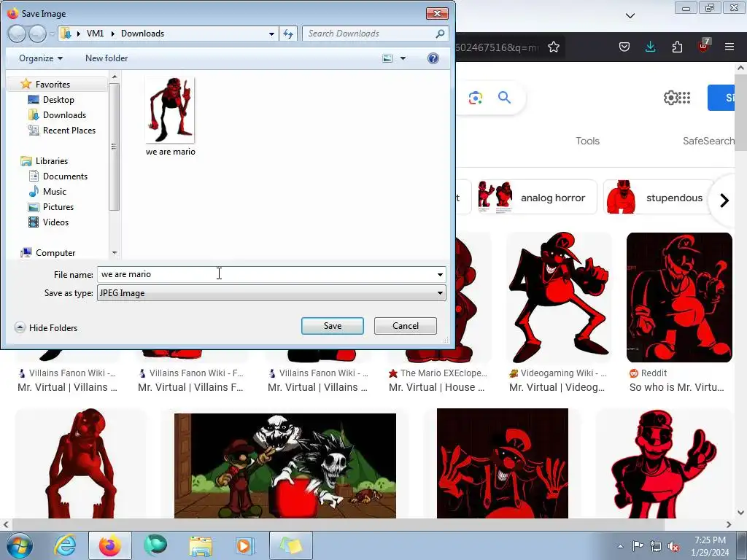
Task: Click the Firefox taskbar icon
Action: click(x=110, y=545)
